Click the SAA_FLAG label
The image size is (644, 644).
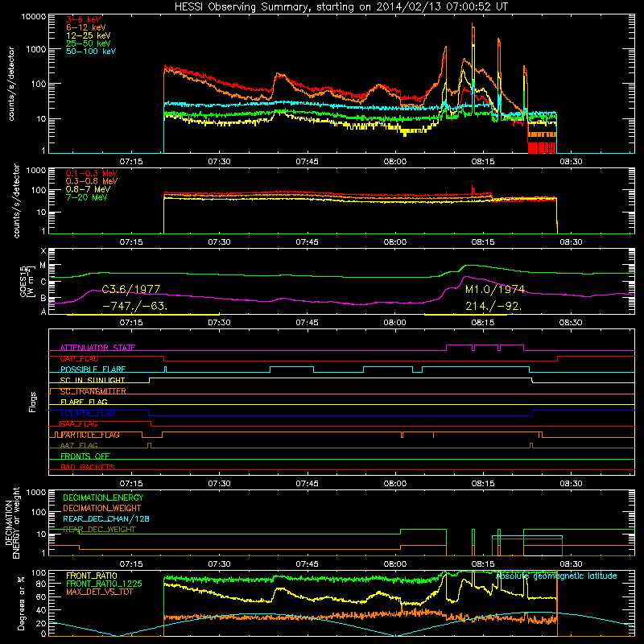(79, 424)
